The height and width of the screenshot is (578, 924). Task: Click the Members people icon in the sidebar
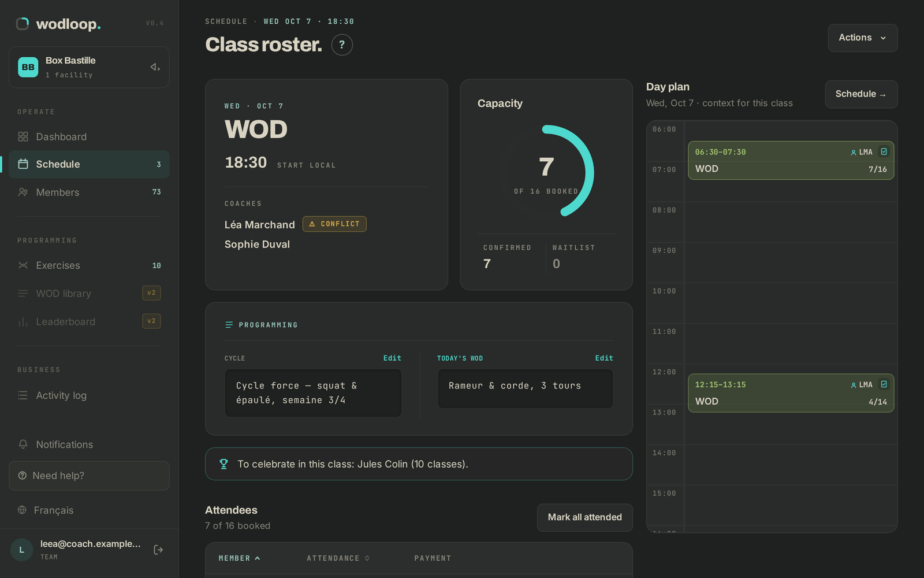pyautogui.click(x=23, y=192)
